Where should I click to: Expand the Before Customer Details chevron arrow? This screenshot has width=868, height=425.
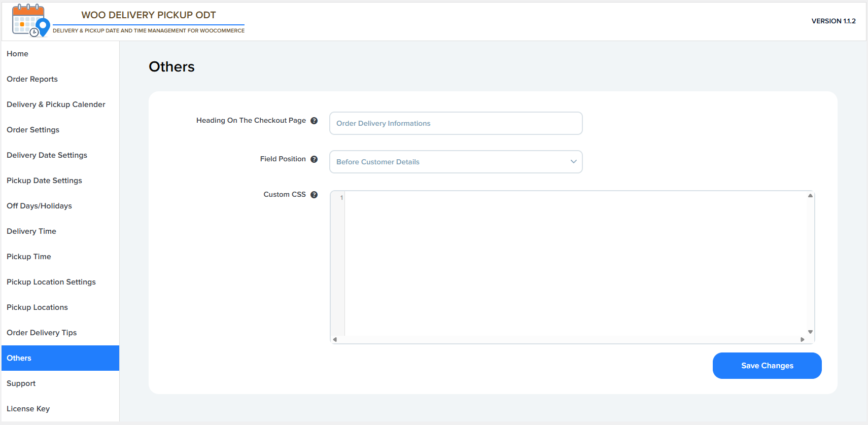tap(573, 162)
